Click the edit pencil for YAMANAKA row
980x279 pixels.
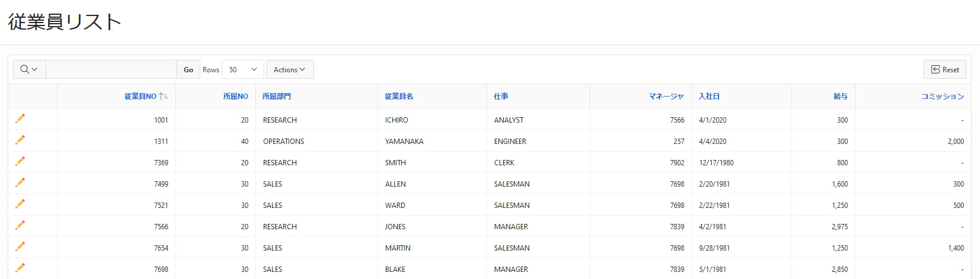[x=20, y=140]
